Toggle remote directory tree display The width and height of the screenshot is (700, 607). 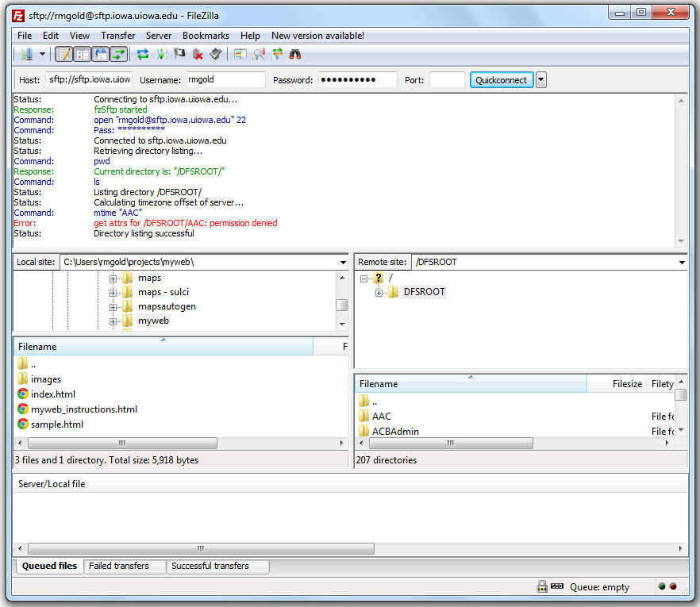coord(101,55)
